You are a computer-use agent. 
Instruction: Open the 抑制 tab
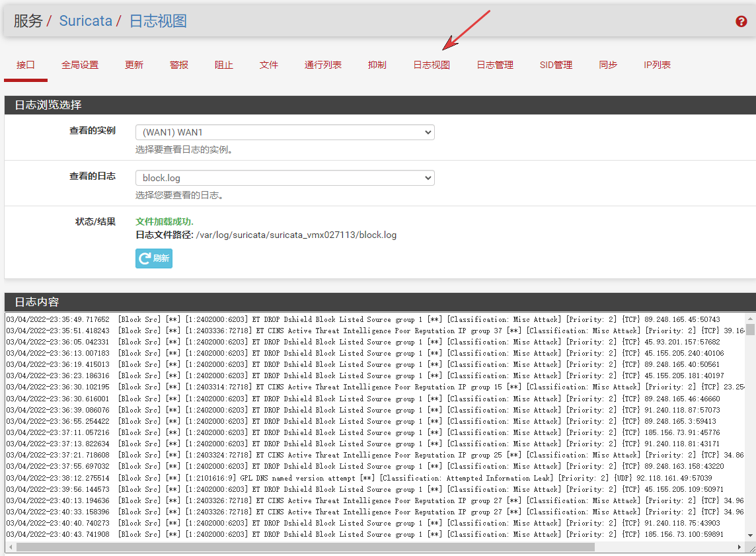[377, 65]
